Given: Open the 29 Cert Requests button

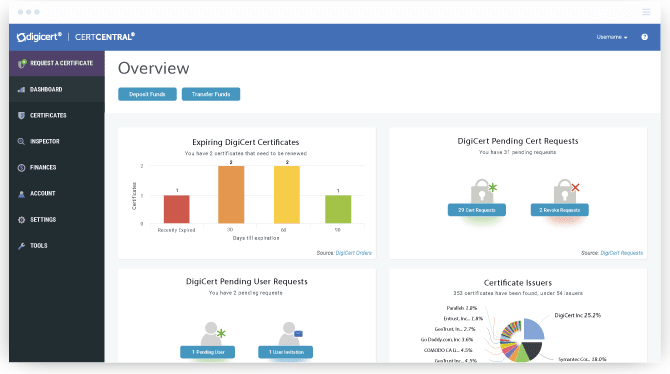Looking at the screenshot, I should [x=477, y=210].
